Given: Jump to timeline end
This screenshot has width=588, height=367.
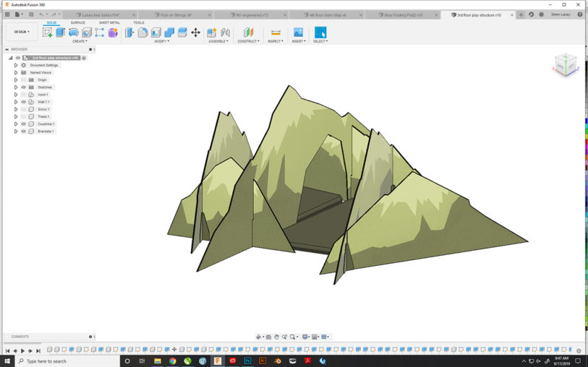Looking at the screenshot, I should 38,351.
